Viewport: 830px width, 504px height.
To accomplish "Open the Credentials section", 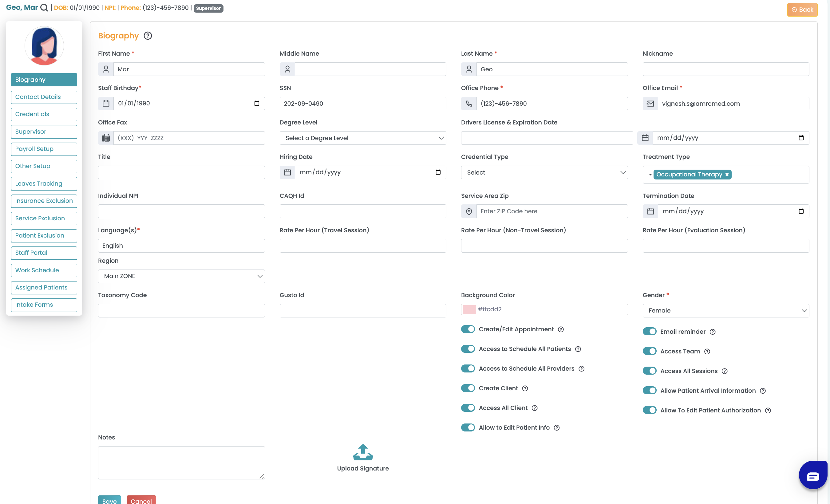I will pyautogui.click(x=44, y=114).
